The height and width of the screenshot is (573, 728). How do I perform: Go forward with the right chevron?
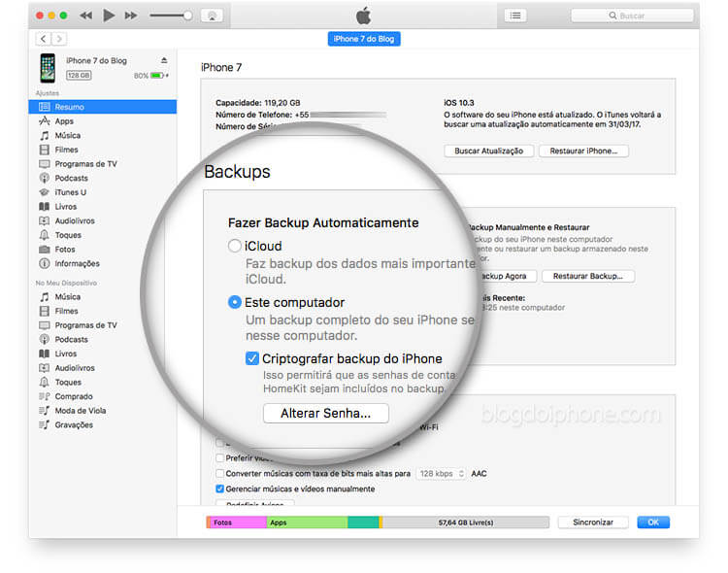[59, 39]
